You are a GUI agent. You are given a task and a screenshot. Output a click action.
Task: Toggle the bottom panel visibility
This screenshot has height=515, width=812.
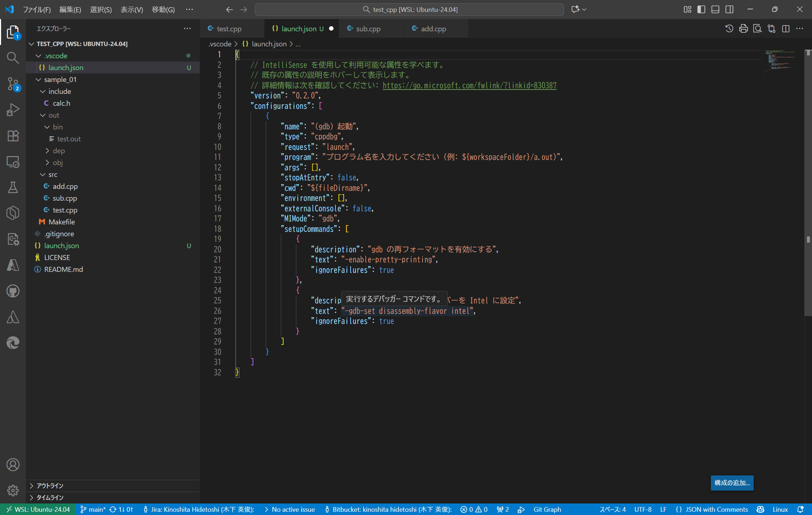point(715,9)
